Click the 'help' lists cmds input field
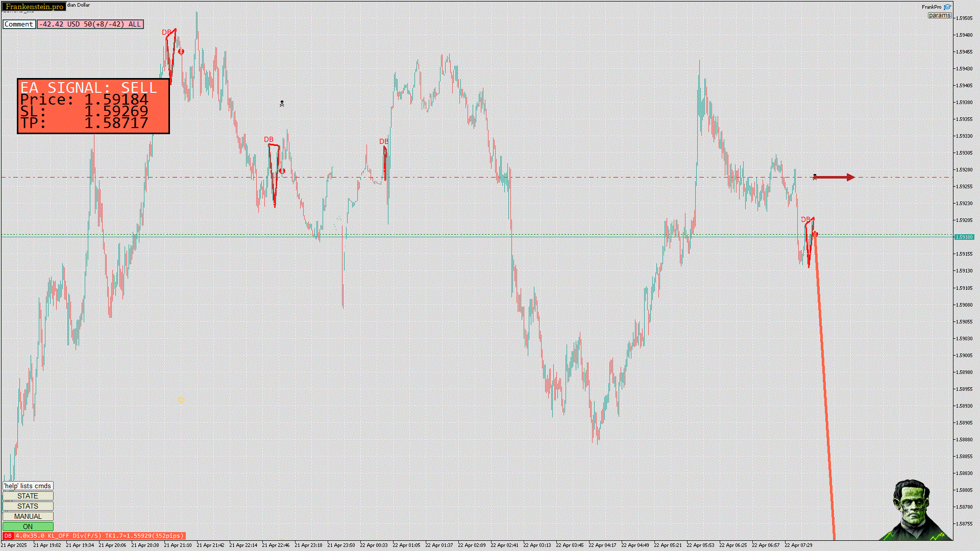Image resolution: width=980 pixels, height=551 pixels. (x=28, y=486)
